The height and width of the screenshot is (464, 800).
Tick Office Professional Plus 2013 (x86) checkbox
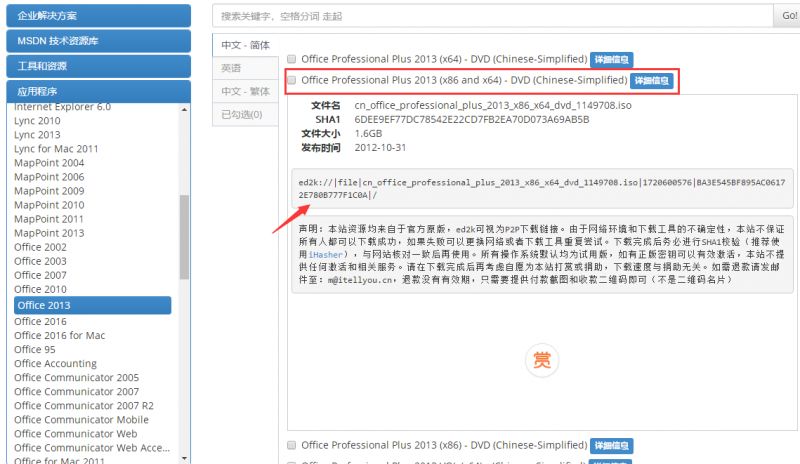point(291,445)
